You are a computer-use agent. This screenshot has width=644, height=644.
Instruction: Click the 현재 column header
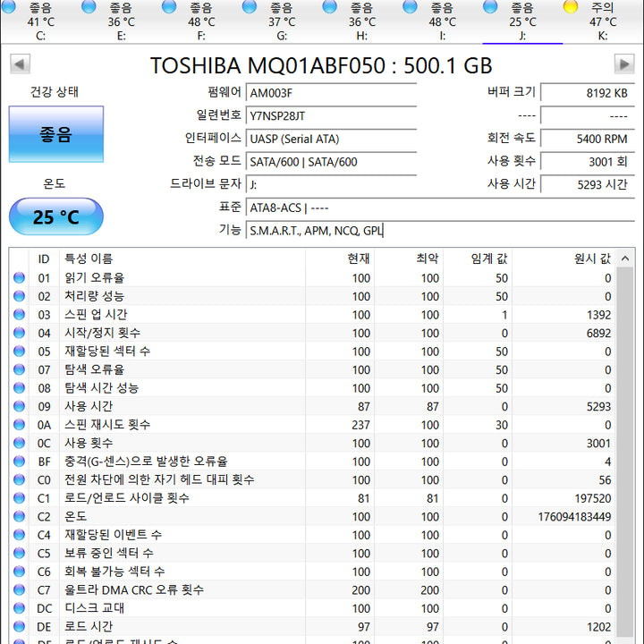(340, 258)
